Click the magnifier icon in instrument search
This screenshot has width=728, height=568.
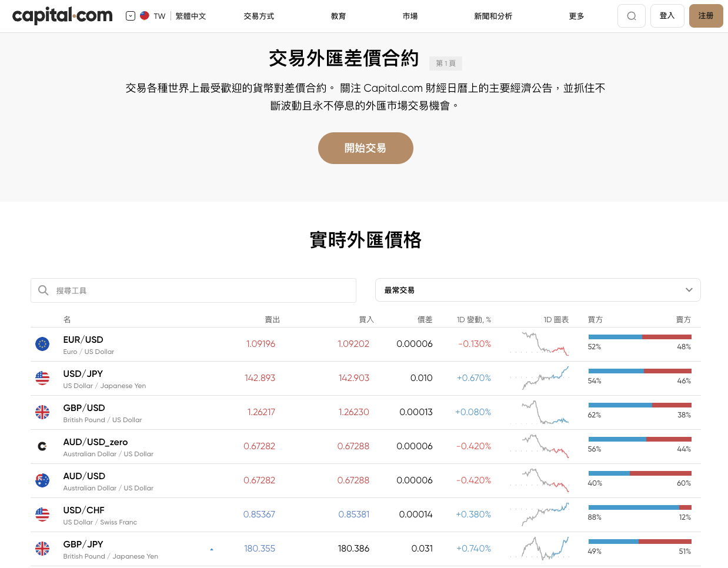click(x=43, y=290)
